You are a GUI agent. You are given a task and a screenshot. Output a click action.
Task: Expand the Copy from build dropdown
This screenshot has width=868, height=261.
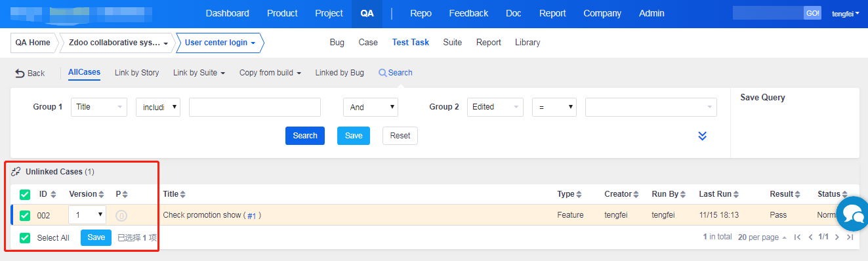pyautogui.click(x=270, y=73)
